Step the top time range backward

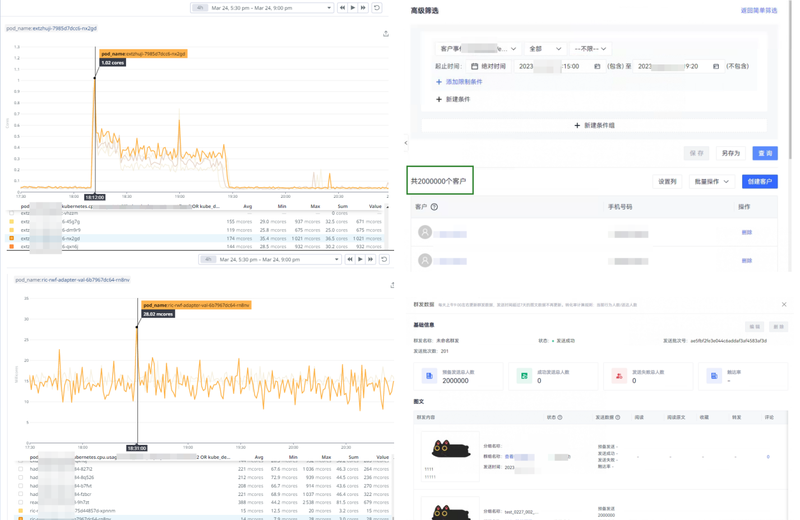click(342, 8)
